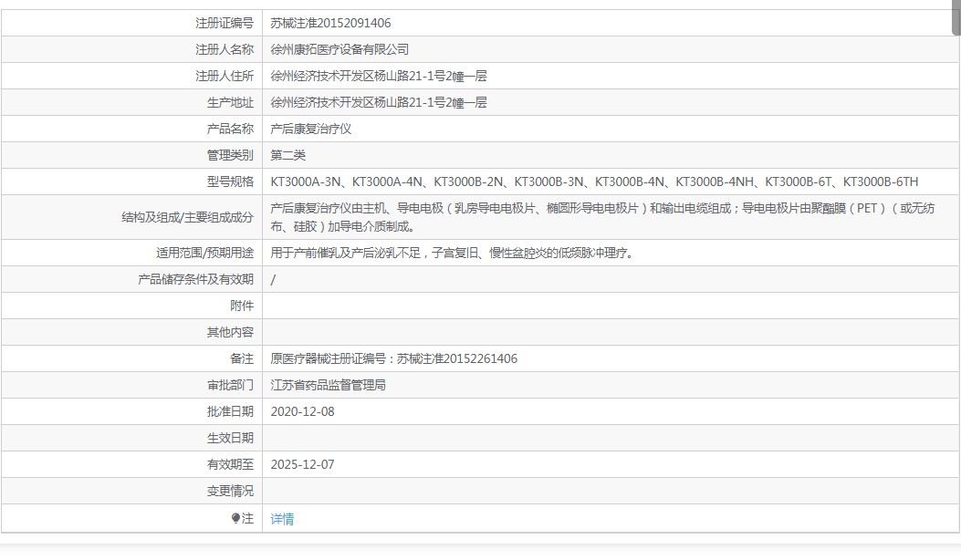Click the vertical scrollbar thumb
961x560 pixels.
pos(956,17)
